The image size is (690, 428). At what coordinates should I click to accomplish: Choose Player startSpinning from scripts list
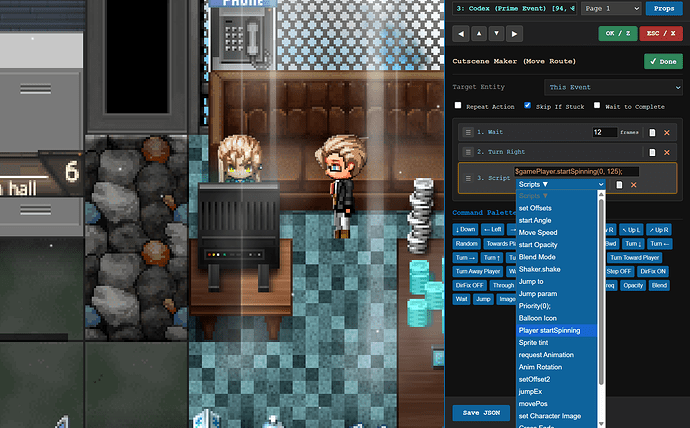point(557,330)
